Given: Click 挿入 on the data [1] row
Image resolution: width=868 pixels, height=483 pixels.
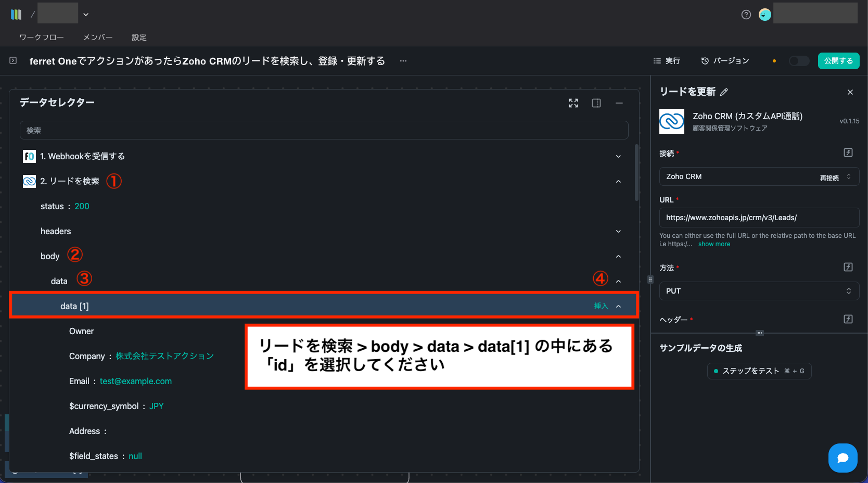Looking at the screenshot, I should point(601,306).
